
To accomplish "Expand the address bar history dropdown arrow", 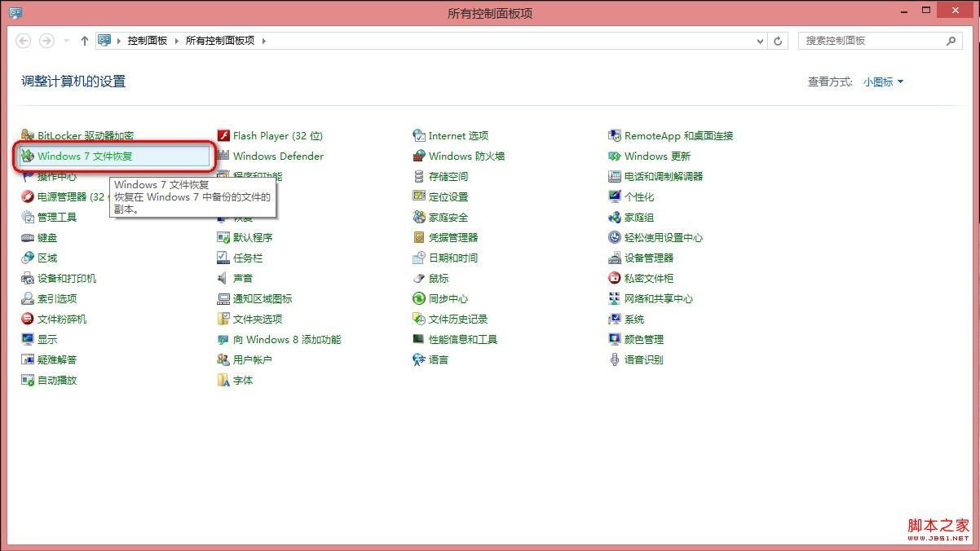I will tap(761, 41).
